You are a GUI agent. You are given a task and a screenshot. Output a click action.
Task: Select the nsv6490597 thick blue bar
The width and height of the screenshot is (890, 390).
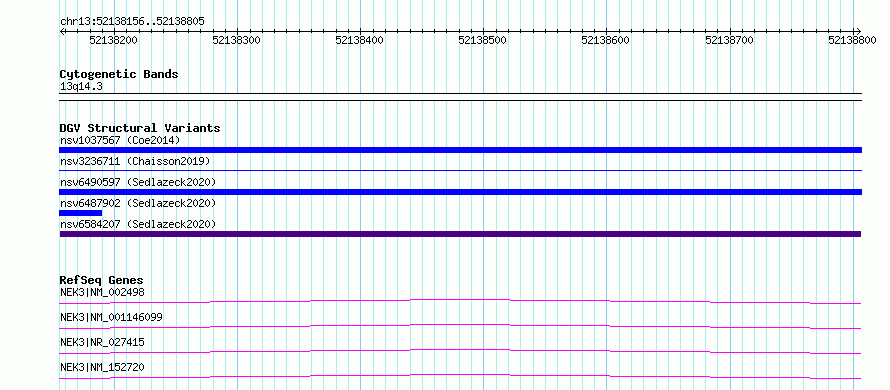[x=460, y=192]
